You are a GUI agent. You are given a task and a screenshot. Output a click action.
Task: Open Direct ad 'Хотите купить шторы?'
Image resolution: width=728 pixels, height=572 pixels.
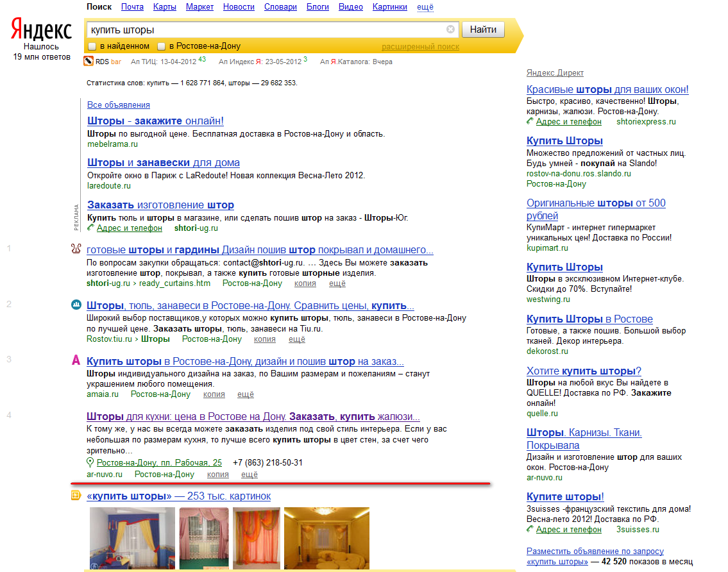coord(584,371)
